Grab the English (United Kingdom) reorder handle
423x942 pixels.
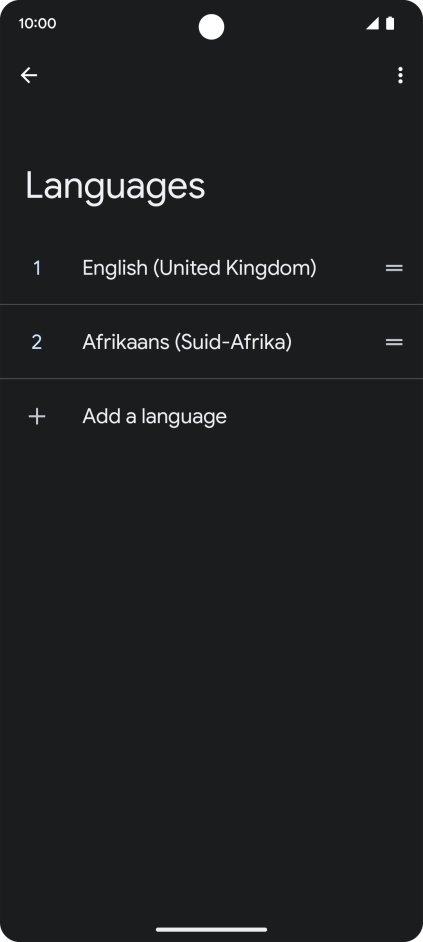click(x=394, y=268)
